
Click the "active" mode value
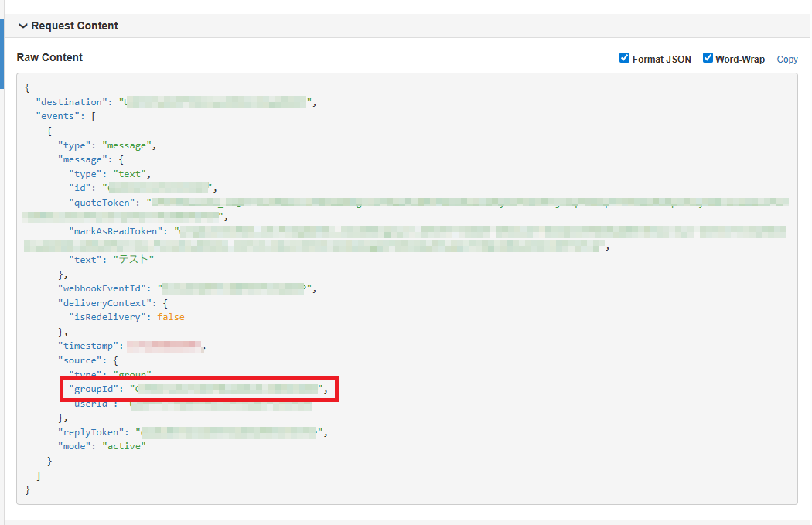124,446
